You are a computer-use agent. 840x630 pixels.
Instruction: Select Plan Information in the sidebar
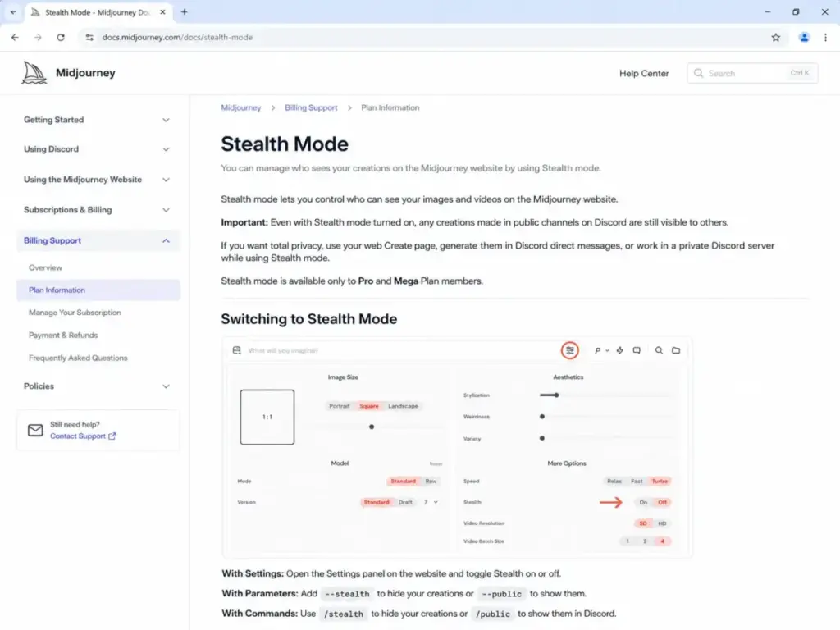click(x=98, y=290)
